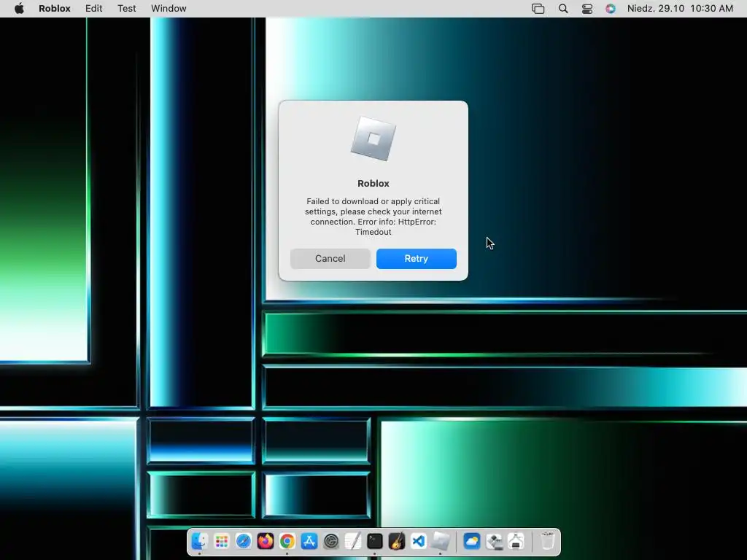The image size is (747, 560).
Task: Open the Edit menu
Action: [x=94, y=9]
